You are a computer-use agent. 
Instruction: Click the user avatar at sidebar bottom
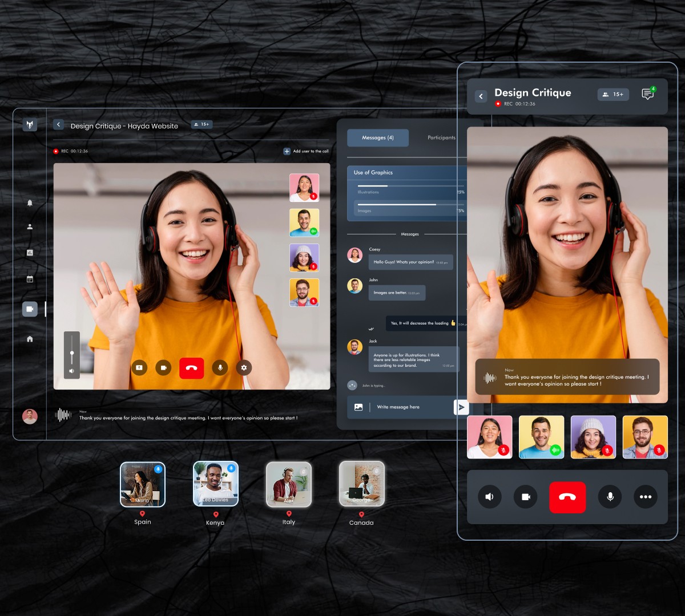point(30,416)
